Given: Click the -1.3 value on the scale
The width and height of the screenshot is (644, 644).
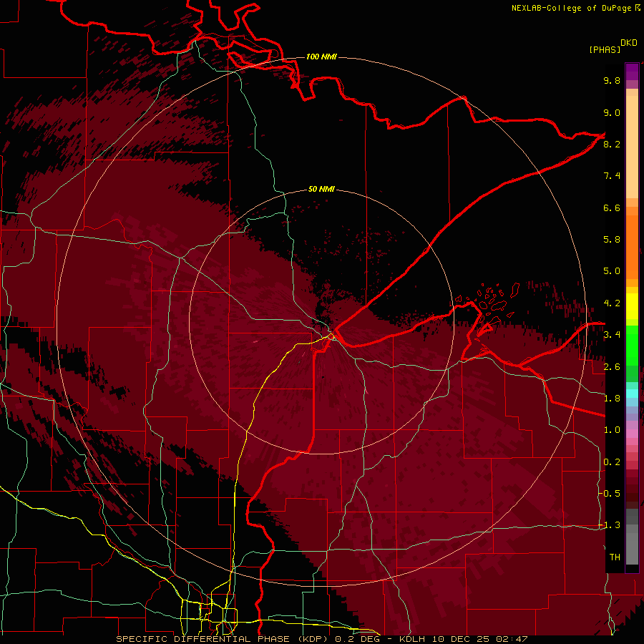Looking at the screenshot, I should pos(609,525).
